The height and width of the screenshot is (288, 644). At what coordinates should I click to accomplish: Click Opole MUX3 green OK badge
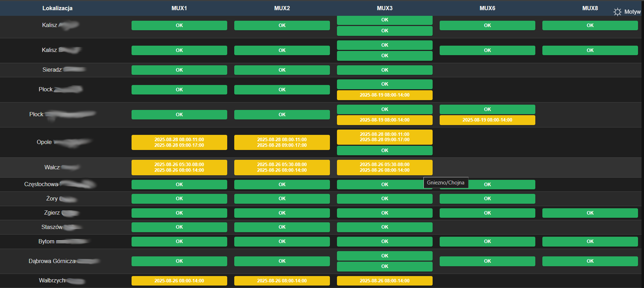(x=385, y=150)
